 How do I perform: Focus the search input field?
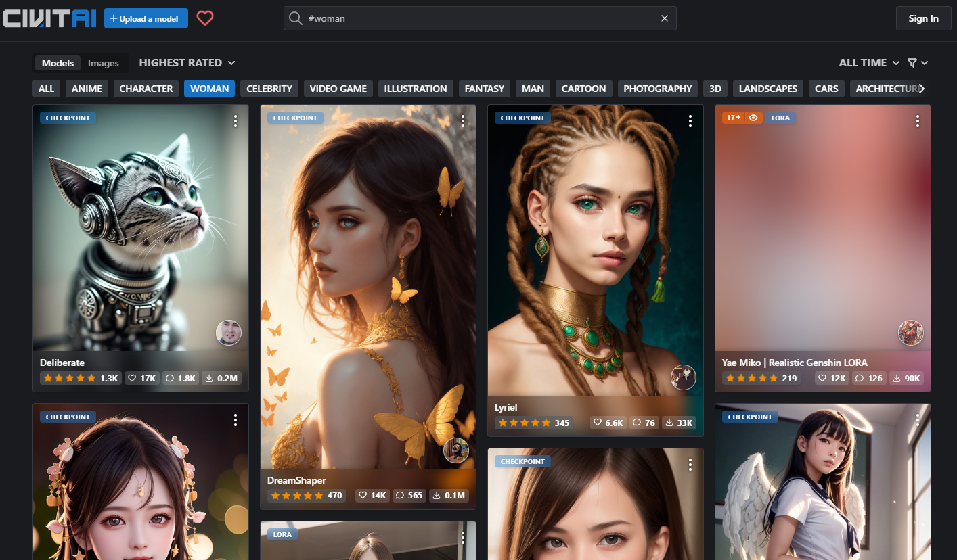[x=480, y=18]
